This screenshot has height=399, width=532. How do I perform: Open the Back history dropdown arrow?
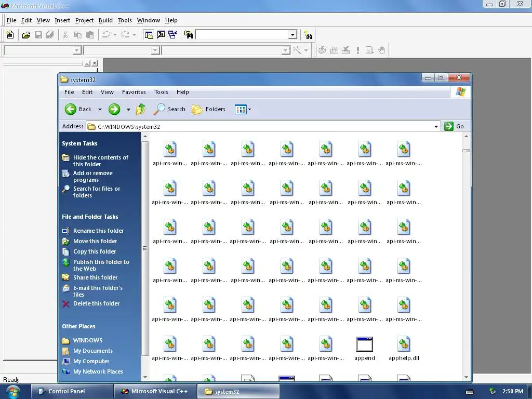(x=100, y=110)
